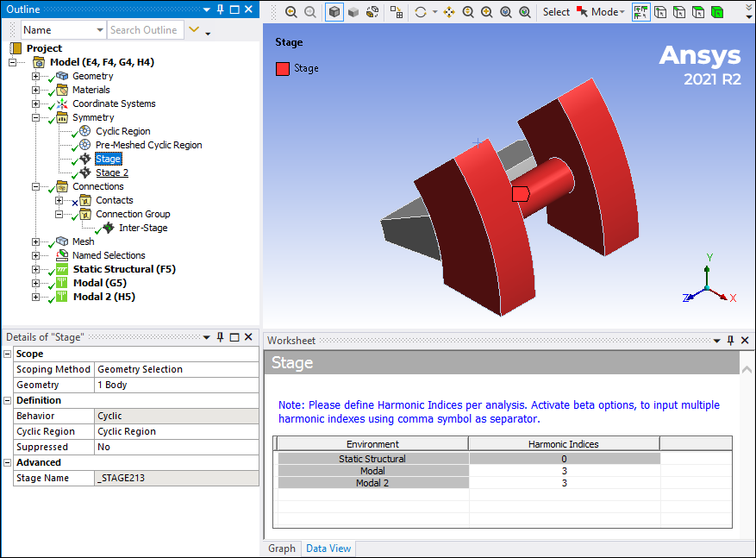The width and height of the screenshot is (756, 558).
Task: Click the Select button in toolbar
Action: click(x=556, y=12)
